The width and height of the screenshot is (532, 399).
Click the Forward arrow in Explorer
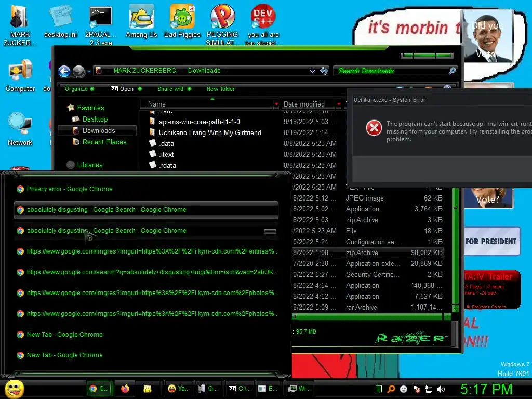click(x=79, y=71)
